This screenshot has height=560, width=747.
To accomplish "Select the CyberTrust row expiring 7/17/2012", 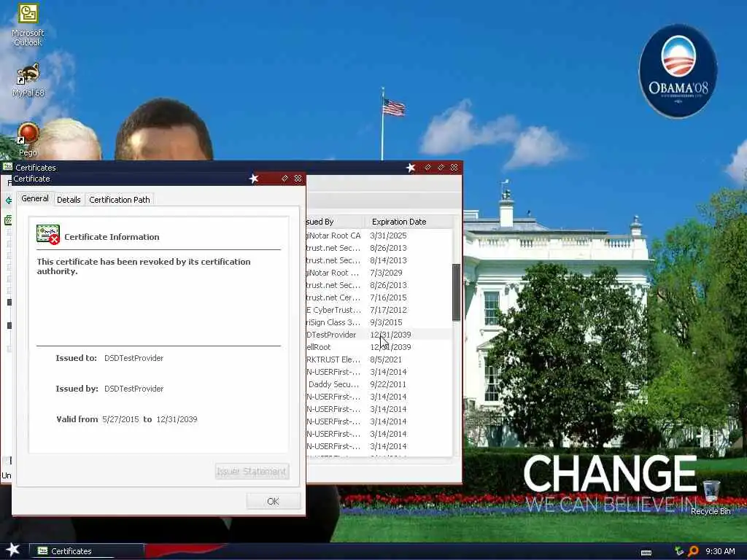I will tap(379, 310).
